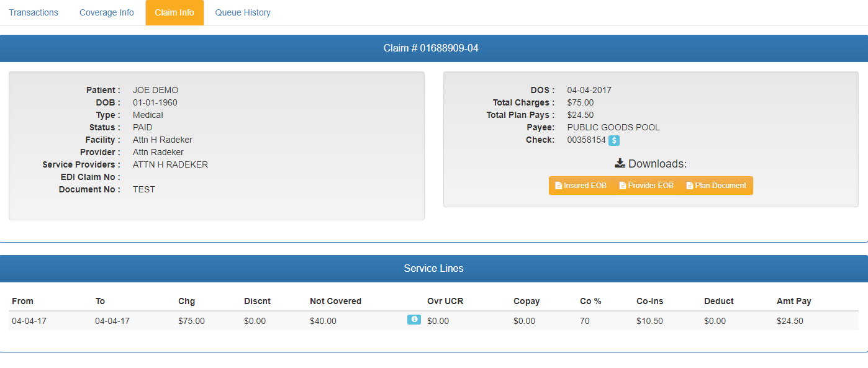868x368 pixels.
Task: Click check number 00358154
Action: point(586,140)
